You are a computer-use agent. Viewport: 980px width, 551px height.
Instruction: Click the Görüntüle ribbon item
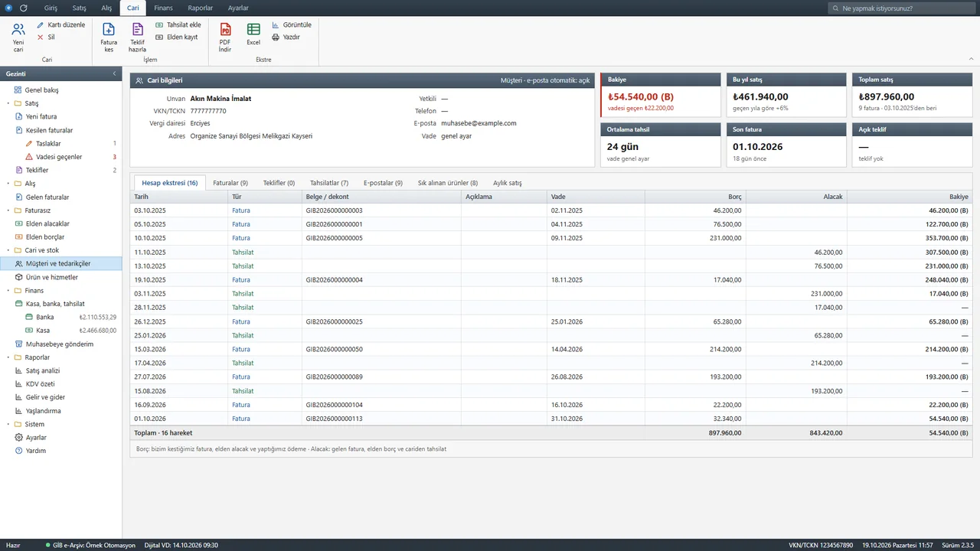tap(291, 24)
